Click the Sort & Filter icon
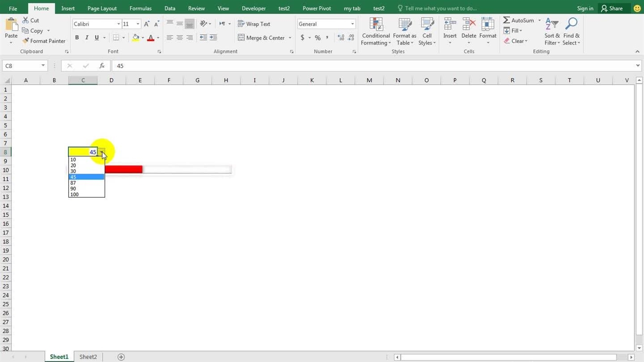This screenshot has width=644, height=362. point(552,25)
